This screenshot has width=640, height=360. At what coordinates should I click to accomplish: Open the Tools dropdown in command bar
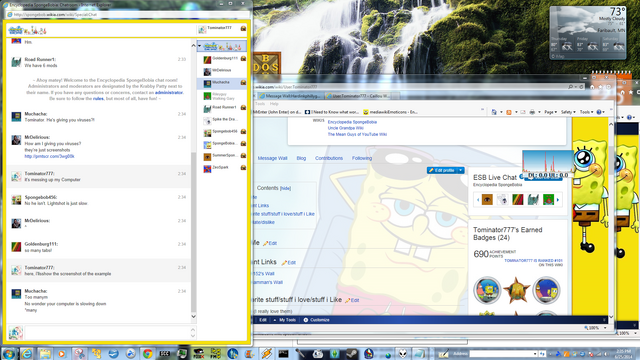click(x=586, y=112)
